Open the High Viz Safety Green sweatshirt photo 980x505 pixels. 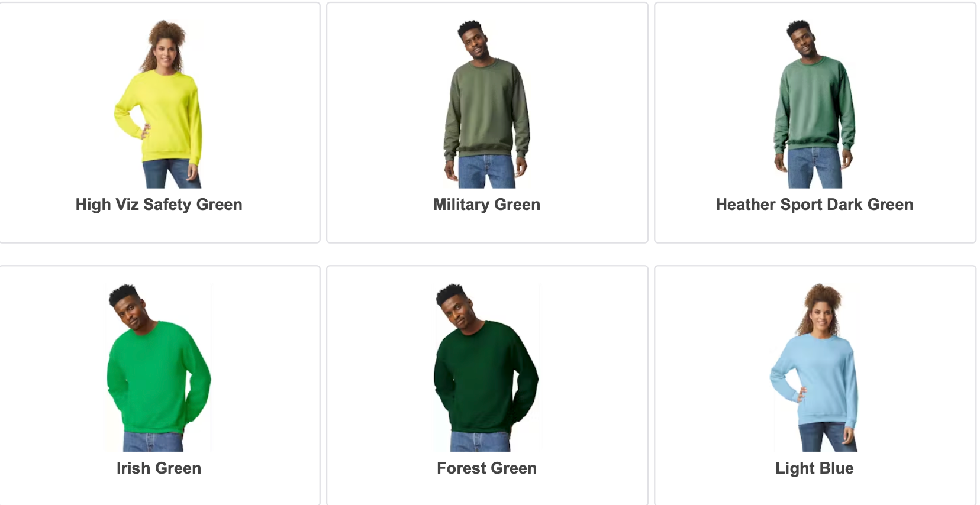pyautogui.click(x=159, y=103)
